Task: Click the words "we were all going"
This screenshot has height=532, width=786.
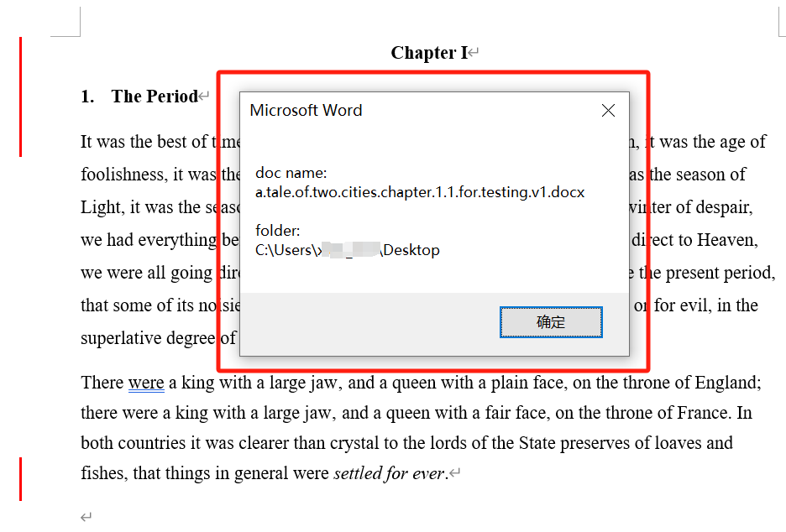Action: pyautogui.click(x=147, y=273)
